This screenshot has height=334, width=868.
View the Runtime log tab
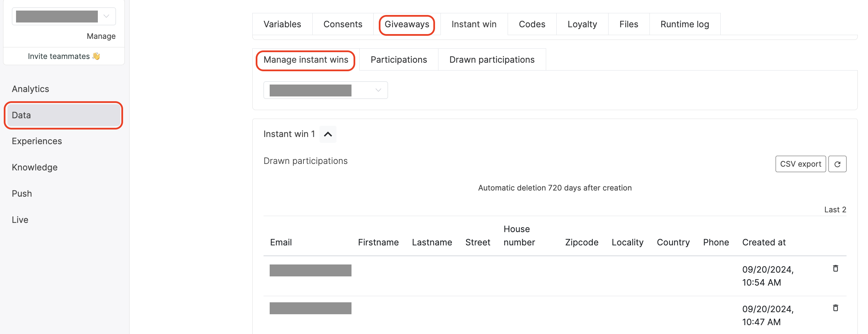[x=684, y=24]
